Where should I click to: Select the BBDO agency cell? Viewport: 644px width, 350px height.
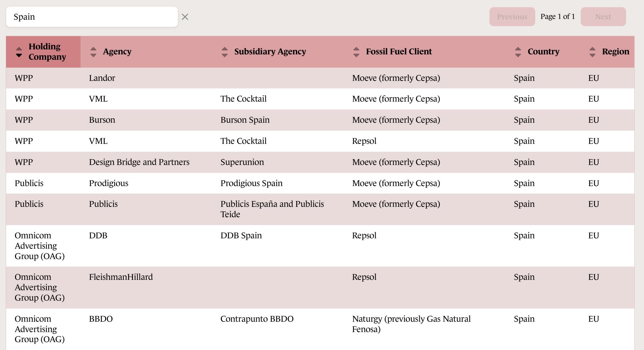[x=101, y=319]
